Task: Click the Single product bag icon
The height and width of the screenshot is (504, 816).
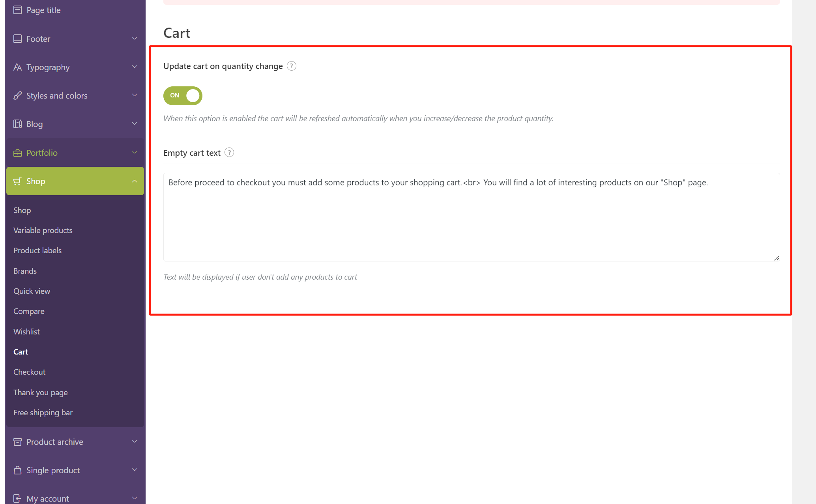Action: (x=17, y=470)
